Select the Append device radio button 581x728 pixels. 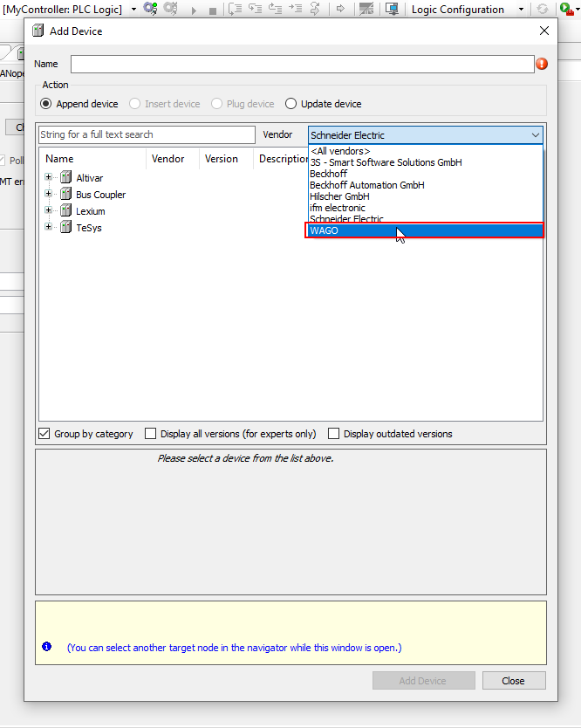click(46, 104)
